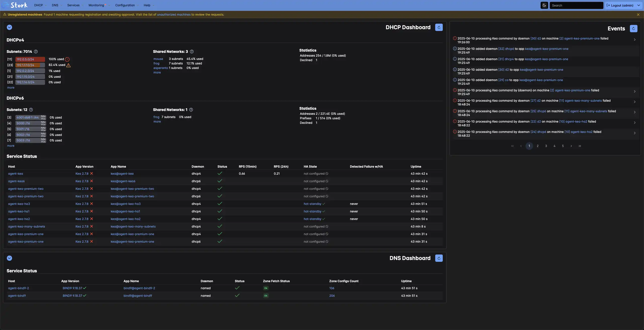
Task: Click red alert icon beside 100% used
Action: tap(67, 59)
